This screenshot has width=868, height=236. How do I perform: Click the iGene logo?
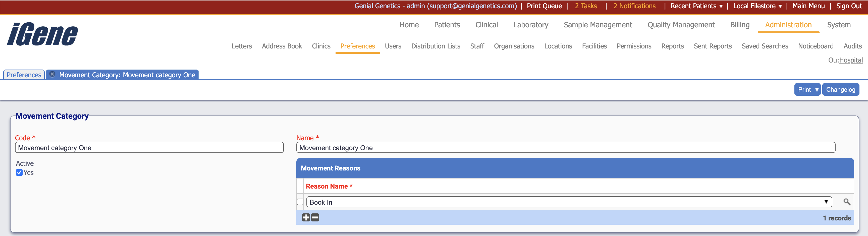point(42,34)
